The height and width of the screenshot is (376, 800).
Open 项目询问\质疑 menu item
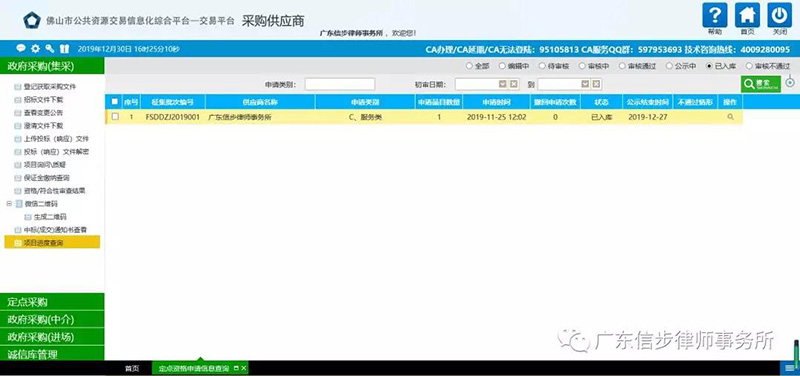45,165
